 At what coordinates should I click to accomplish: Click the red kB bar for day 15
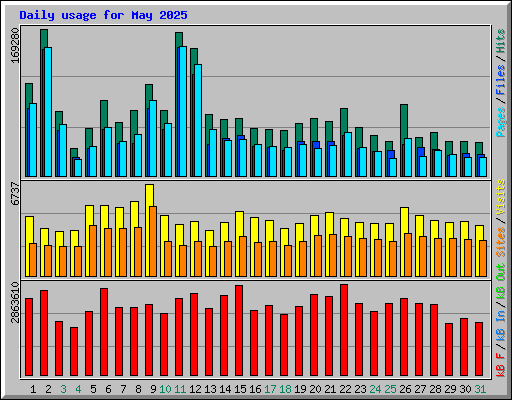239,331
